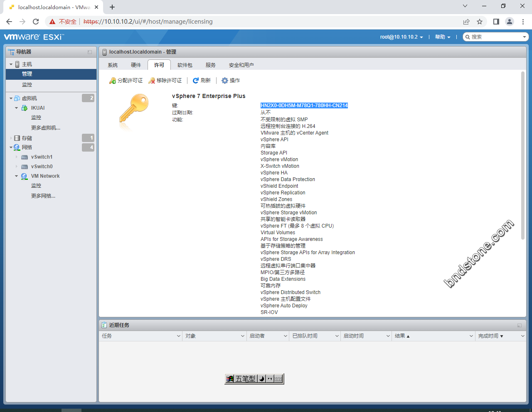Click the VM Network port group icon

point(25,176)
